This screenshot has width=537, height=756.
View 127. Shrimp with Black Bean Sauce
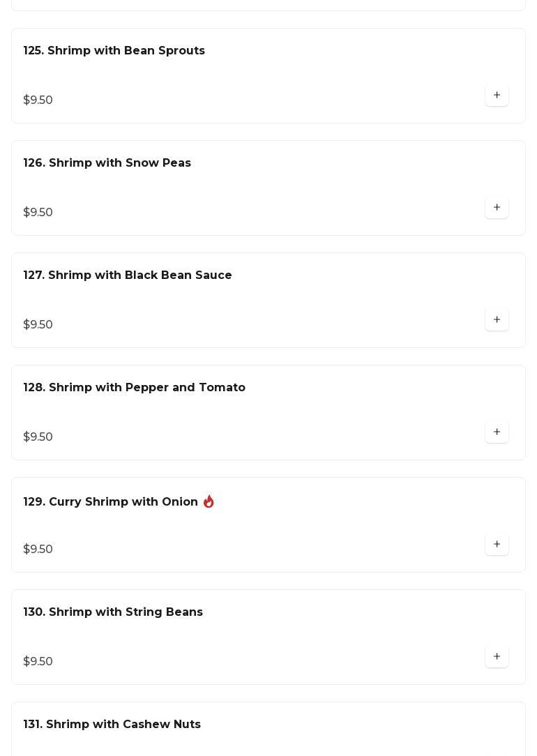(128, 275)
